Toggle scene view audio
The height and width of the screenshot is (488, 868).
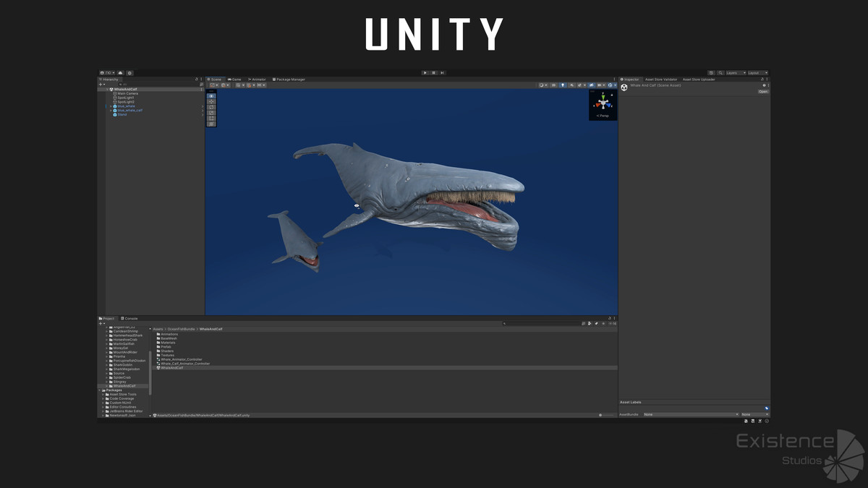[572, 85]
